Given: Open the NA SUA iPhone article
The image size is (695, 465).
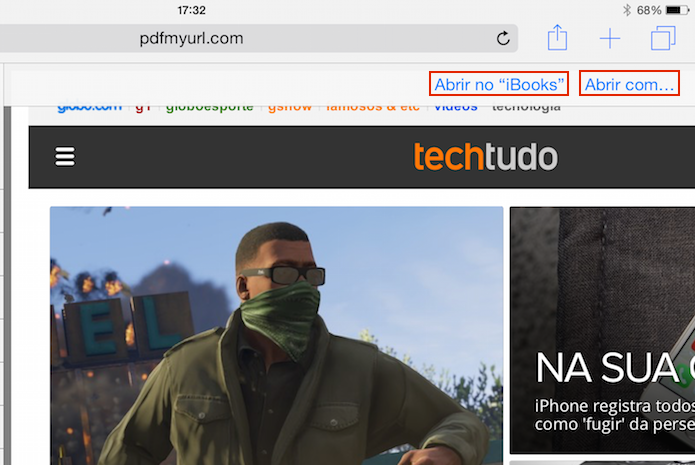Looking at the screenshot, I should click(x=602, y=330).
